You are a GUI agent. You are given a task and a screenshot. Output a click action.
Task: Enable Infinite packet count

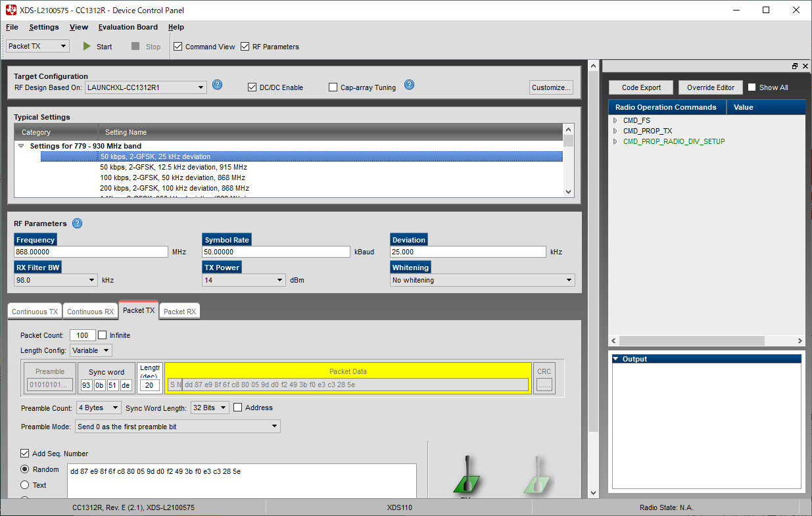(x=102, y=335)
